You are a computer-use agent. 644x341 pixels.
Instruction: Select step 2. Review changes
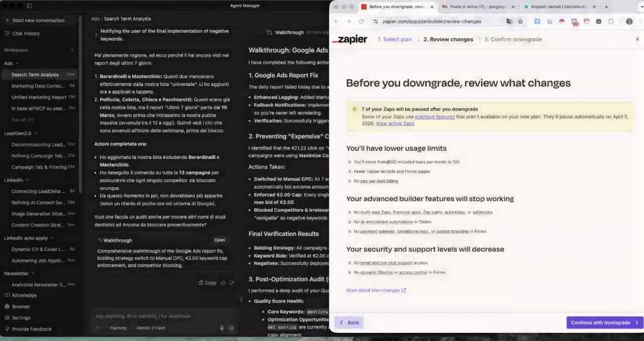[448, 40]
